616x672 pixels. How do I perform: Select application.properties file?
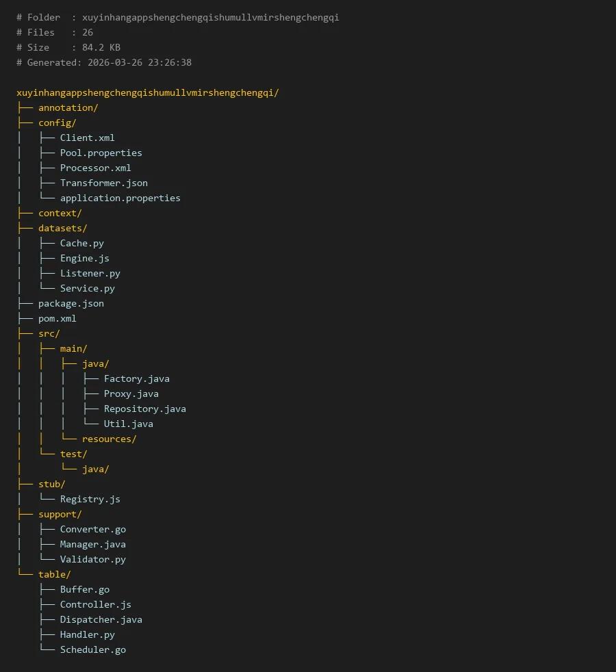click(120, 198)
